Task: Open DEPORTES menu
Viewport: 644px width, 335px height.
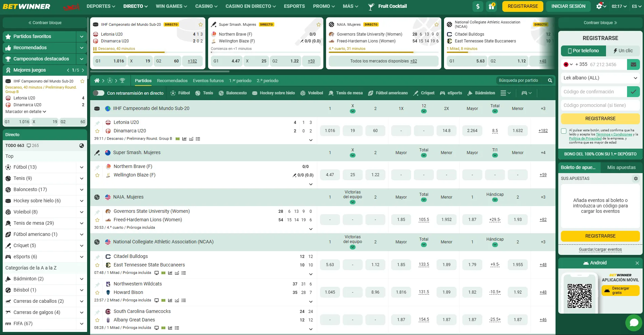Action: click(x=101, y=6)
